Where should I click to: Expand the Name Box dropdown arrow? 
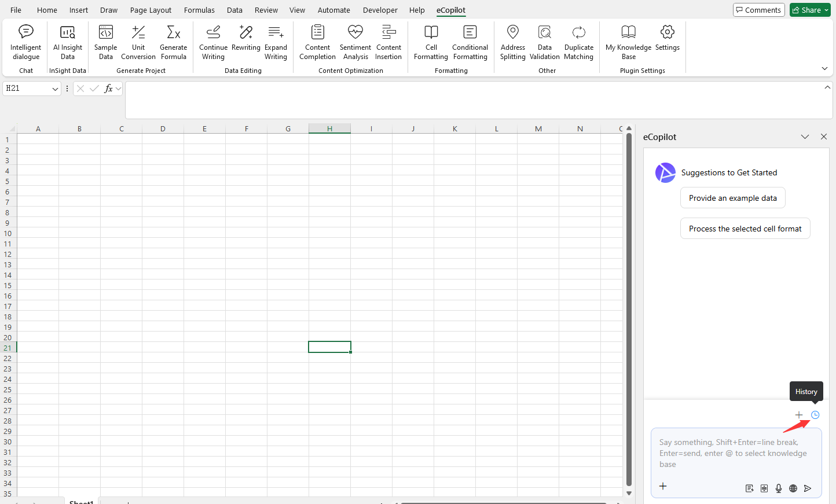[x=55, y=89]
